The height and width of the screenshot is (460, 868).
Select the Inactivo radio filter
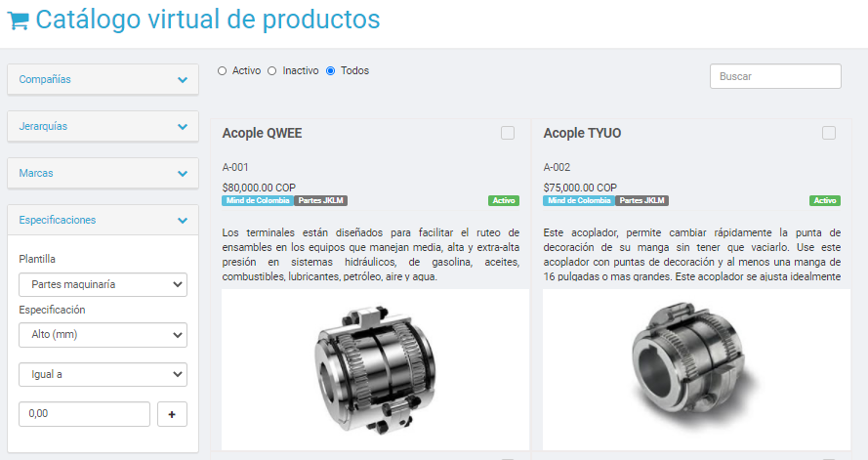tap(271, 71)
